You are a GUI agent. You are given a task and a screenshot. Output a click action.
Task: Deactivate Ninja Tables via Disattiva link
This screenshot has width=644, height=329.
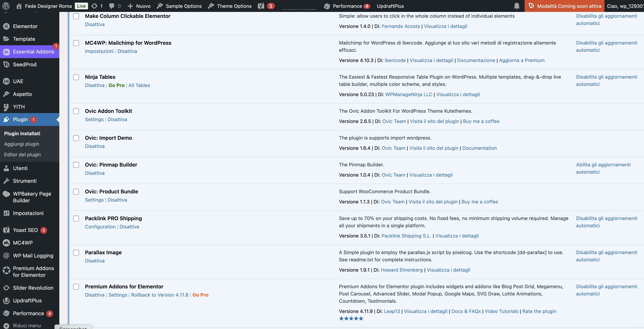tap(95, 85)
